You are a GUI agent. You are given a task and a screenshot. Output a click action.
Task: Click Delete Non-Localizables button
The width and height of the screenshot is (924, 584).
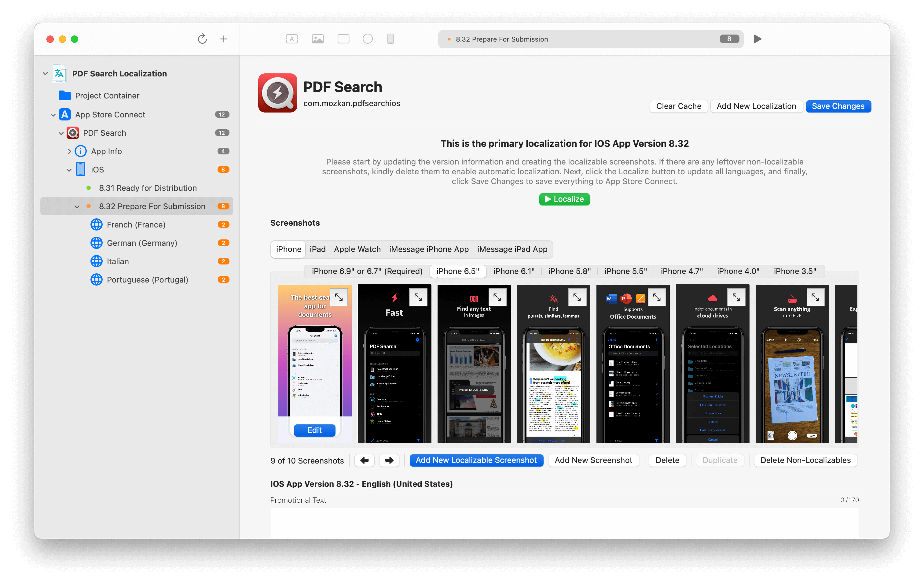[x=805, y=460]
